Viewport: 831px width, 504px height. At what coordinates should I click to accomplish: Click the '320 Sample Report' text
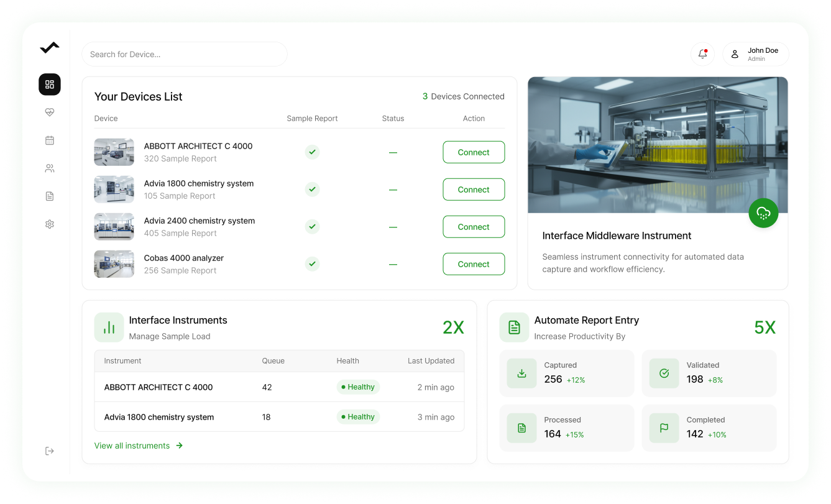pyautogui.click(x=180, y=158)
